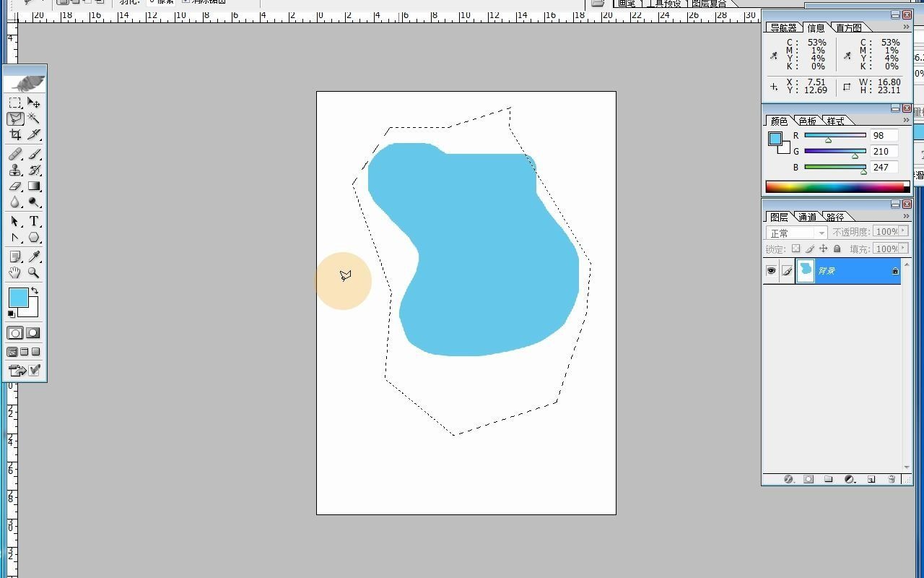The height and width of the screenshot is (578, 924).
Task: Select the Hand tool
Action: [x=15, y=272]
